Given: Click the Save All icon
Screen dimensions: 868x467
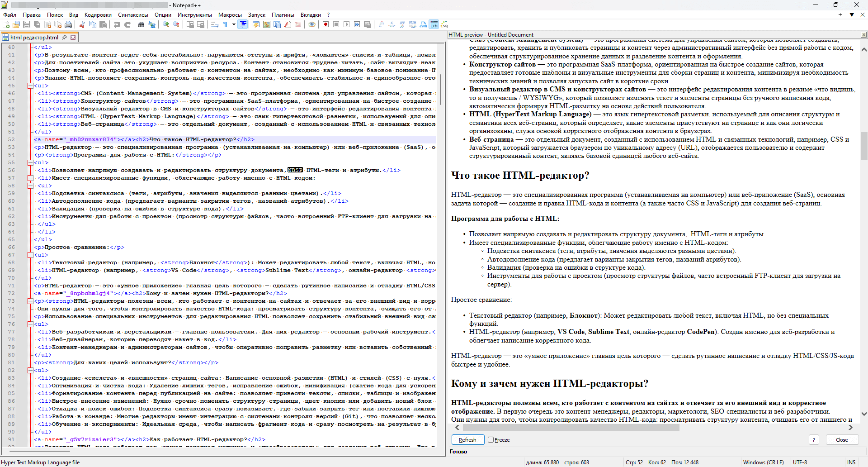Looking at the screenshot, I should (x=37, y=24).
